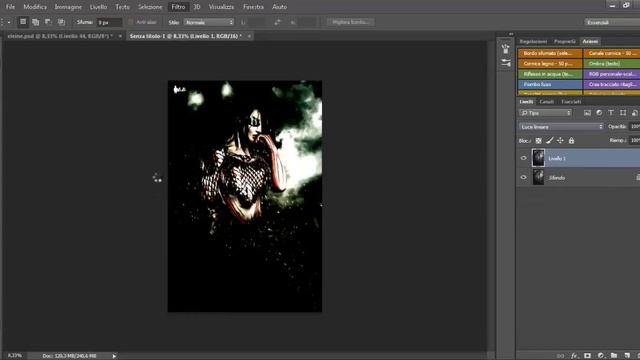This screenshot has width=640, height=360.
Task: Open the Modifica menu
Action: pyautogui.click(x=35, y=7)
